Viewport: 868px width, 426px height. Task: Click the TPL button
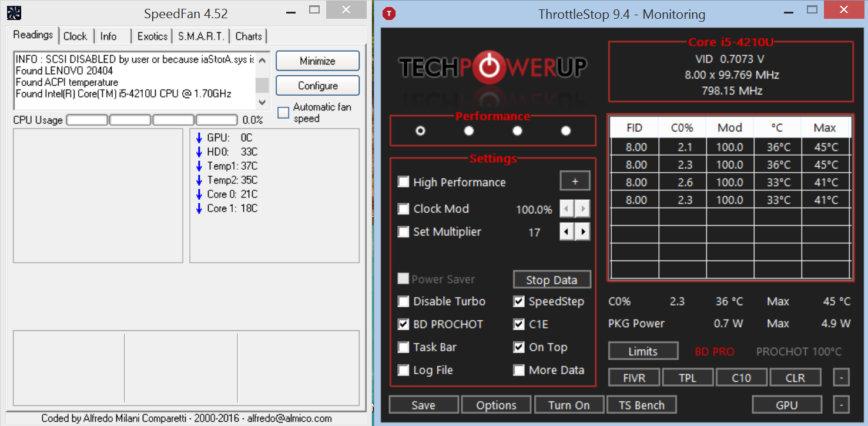tap(688, 377)
